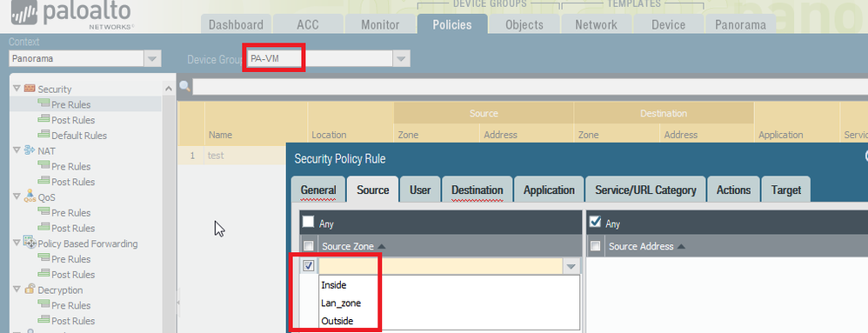
Task: Collapse the Decryption tree node
Action: (x=17, y=290)
